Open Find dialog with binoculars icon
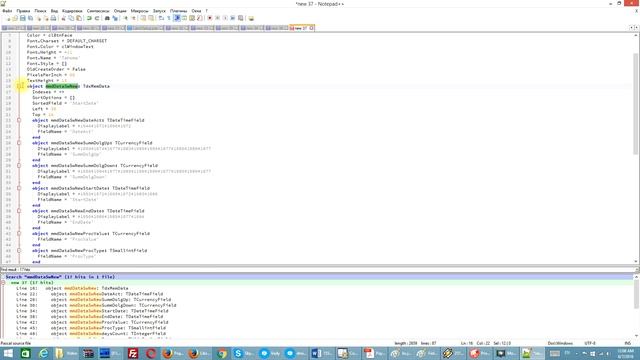640x360 pixels. click(x=107, y=18)
